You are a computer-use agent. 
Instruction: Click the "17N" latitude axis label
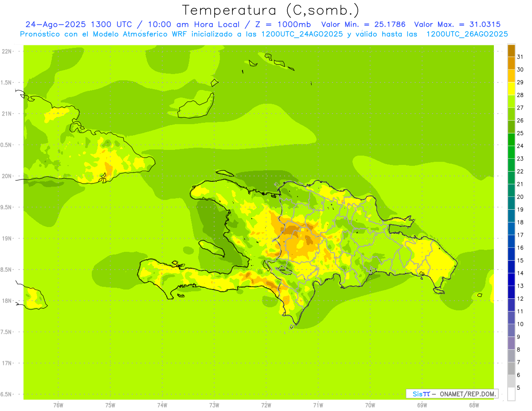pyautogui.click(x=7, y=363)
